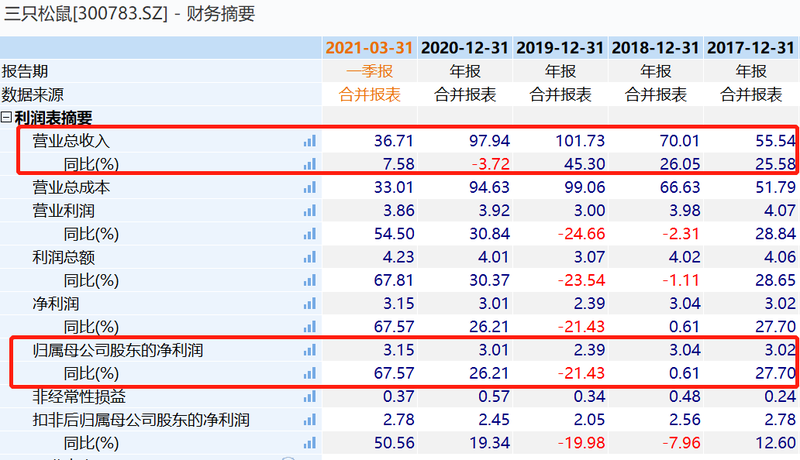Select the 扣非后归属母公司股东的净利润 row label
Image resolution: width=800 pixels, height=460 pixels.
(141, 420)
